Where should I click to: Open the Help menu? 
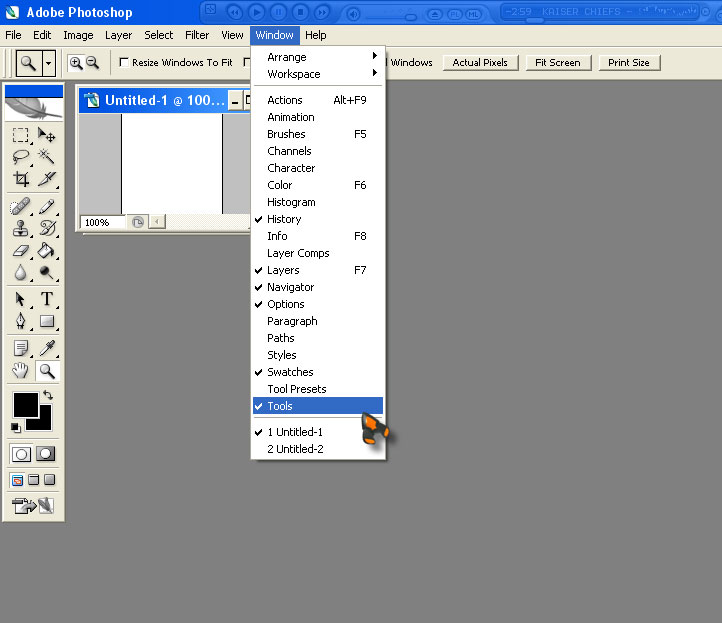pyautogui.click(x=316, y=35)
